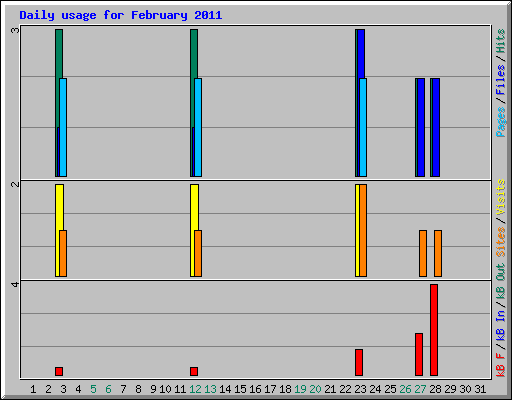Viewport: 512px width, 400px height.
Task: Click the 'Visits' legend label
Action: [501, 197]
